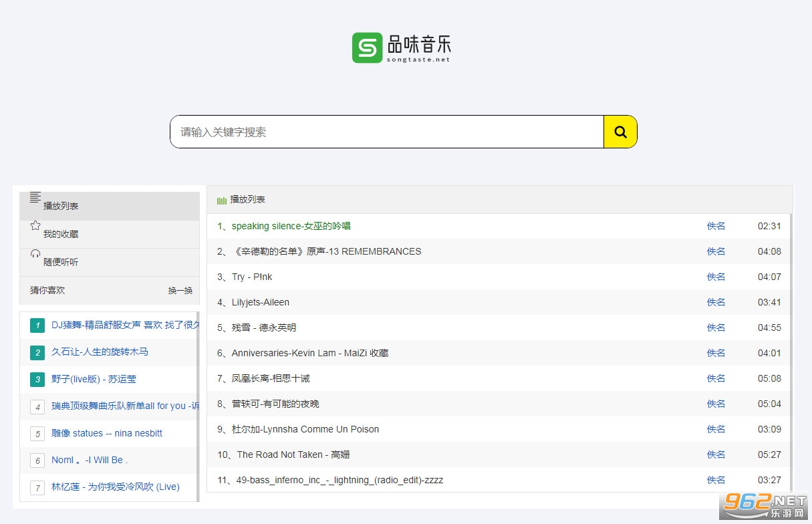Select 随便听听 in the sidebar
Image resolution: width=812 pixels, height=524 pixels.
click(61, 262)
